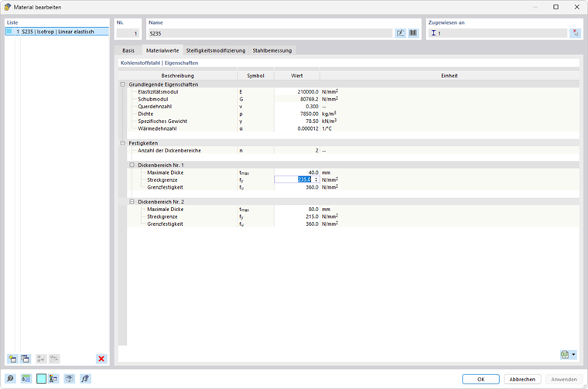
Task: Click the pick-in-model icon in Zugewiesen an
Action: 576,33
